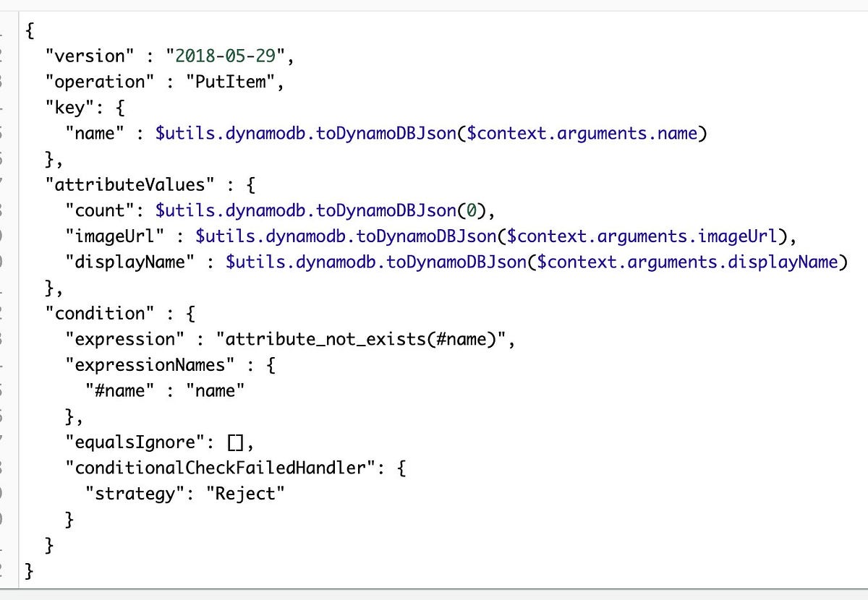
Task: Click the opening brace on line 1
Action: coord(27,30)
